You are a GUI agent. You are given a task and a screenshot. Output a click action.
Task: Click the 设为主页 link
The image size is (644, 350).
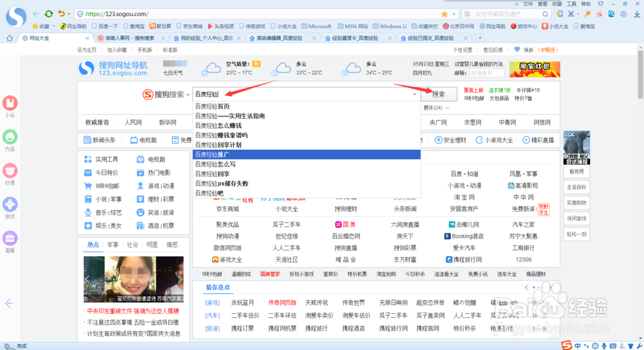[x=87, y=50]
